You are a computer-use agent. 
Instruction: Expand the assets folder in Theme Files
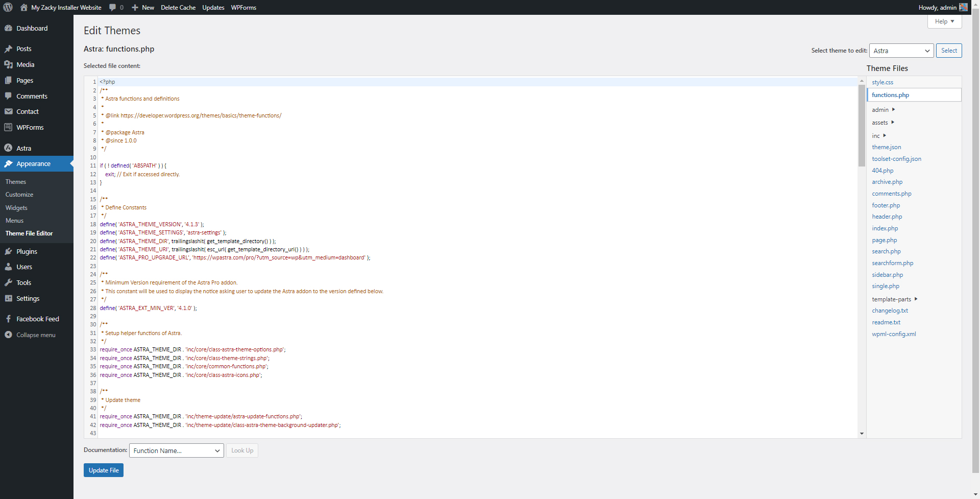coord(883,123)
